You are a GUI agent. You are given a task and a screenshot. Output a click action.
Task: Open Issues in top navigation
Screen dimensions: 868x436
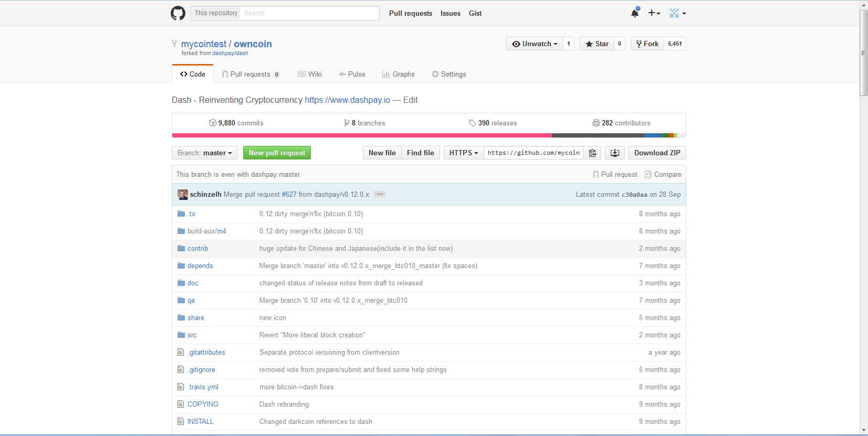pyautogui.click(x=451, y=14)
